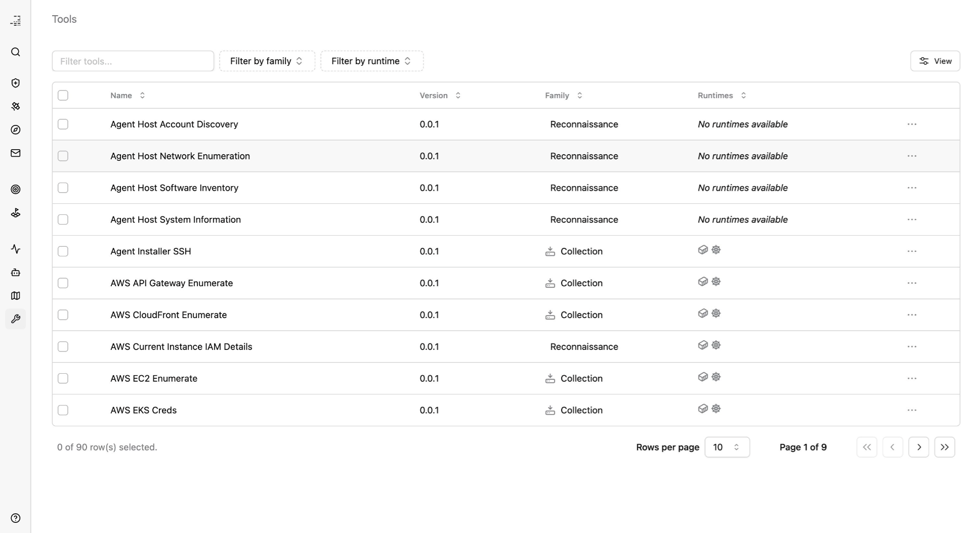The image size is (980, 533).
Task: Open the compass icon in sidebar
Action: 16,130
